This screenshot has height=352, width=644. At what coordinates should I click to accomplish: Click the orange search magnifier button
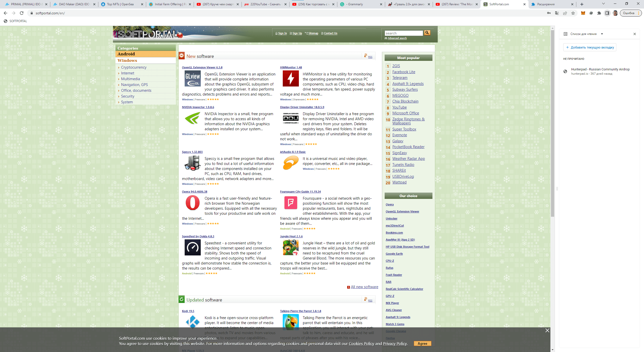click(427, 33)
